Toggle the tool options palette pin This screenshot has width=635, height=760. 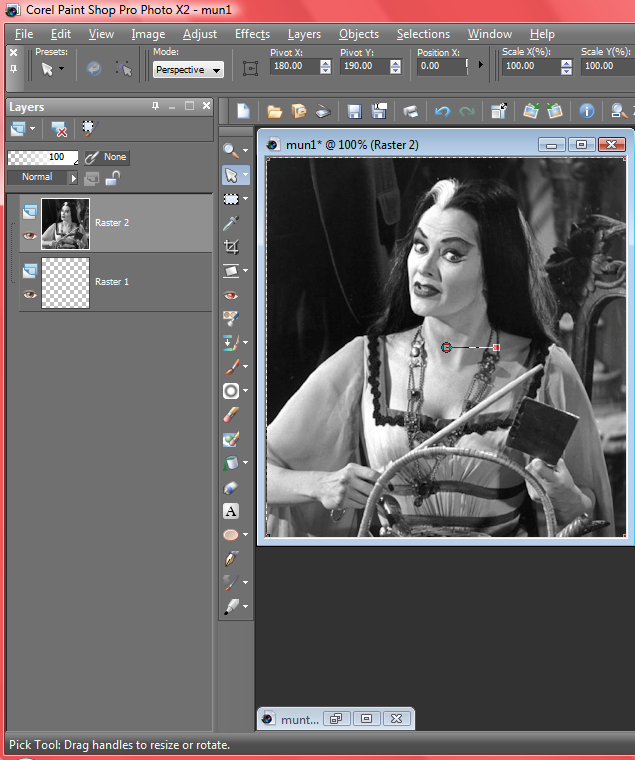click(x=14, y=69)
